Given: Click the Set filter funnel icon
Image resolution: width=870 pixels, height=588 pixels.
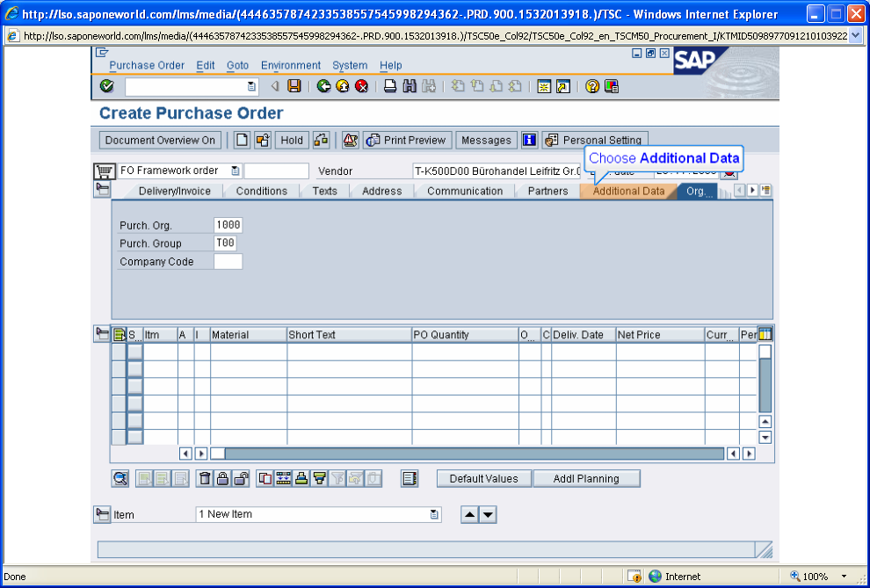Looking at the screenshot, I should coord(337,478).
